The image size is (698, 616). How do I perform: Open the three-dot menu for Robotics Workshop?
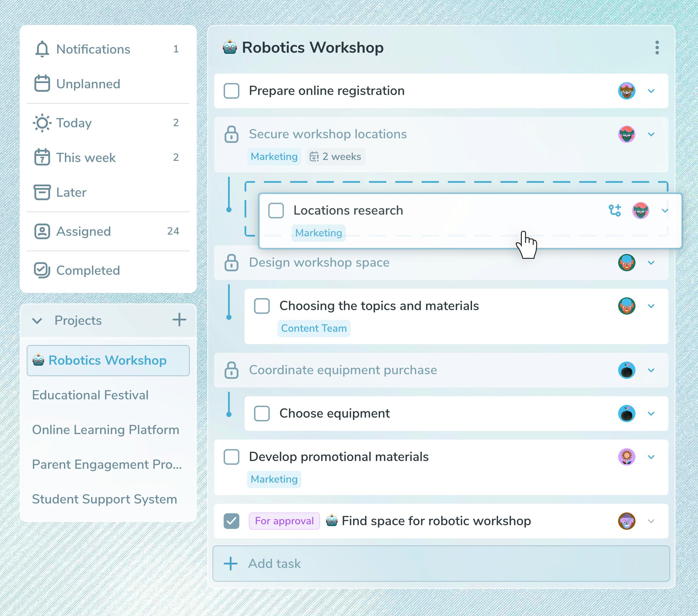(657, 47)
